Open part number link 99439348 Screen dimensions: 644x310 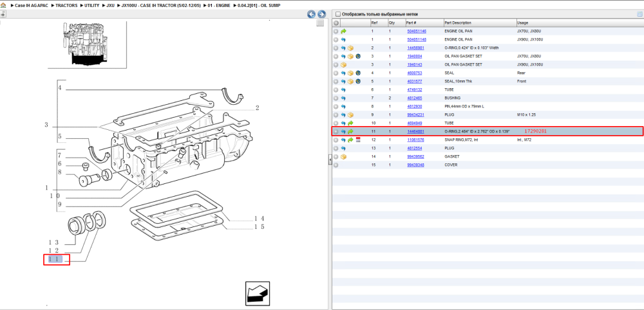pos(415,165)
